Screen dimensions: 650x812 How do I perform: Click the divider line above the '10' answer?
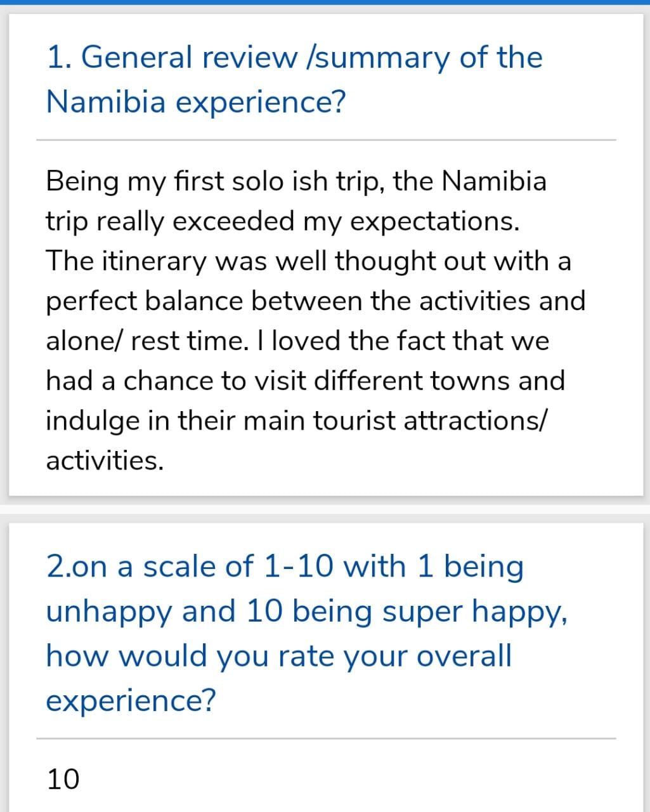tap(326, 738)
